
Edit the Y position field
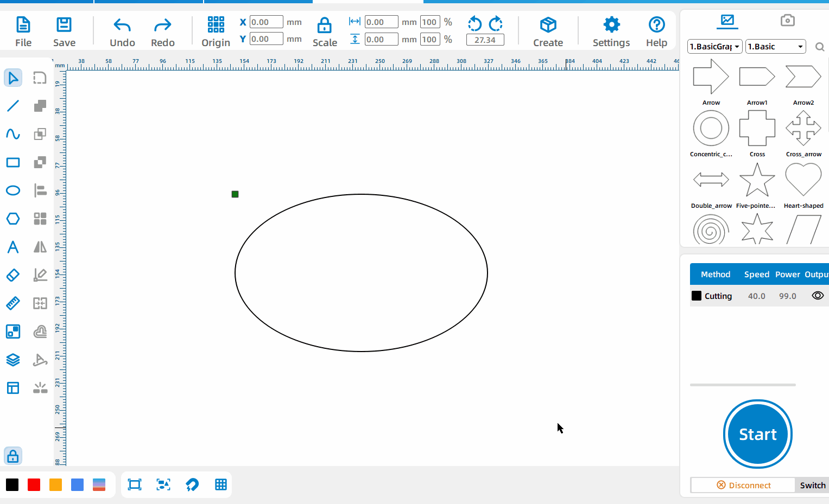[x=266, y=39]
